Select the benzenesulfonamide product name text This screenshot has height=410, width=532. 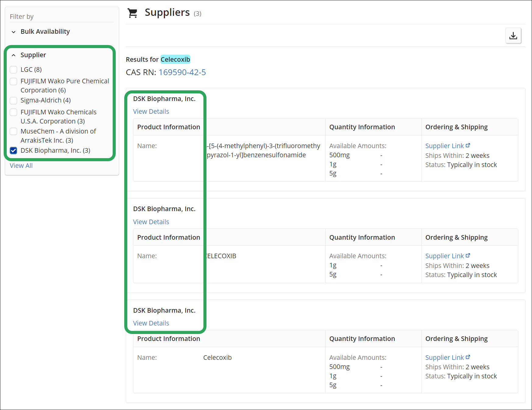(x=263, y=150)
